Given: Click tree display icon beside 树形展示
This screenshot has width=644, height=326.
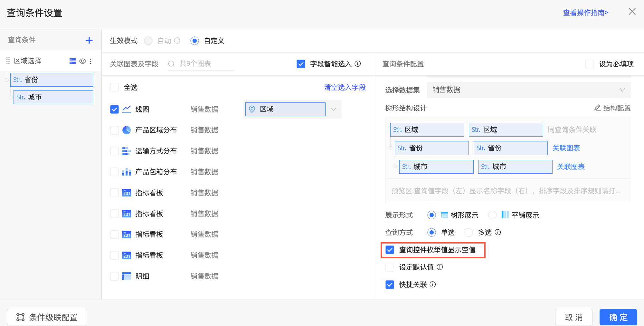Looking at the screenshot, I should pyautogui.click(x=444, y=215).
